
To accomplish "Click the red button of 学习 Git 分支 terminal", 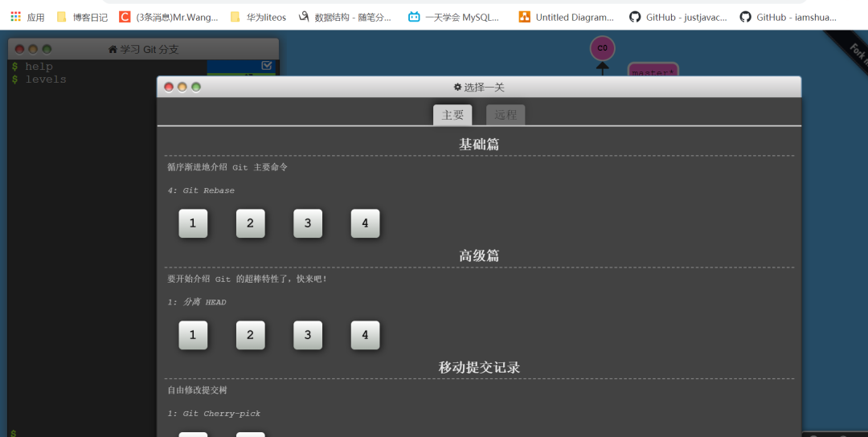I will tap(20, 49).
